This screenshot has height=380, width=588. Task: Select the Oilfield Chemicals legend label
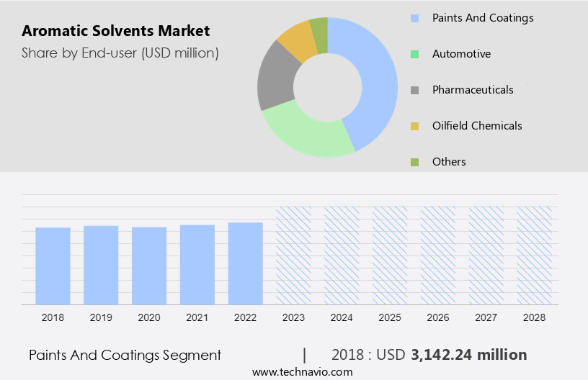click(477, 126)
